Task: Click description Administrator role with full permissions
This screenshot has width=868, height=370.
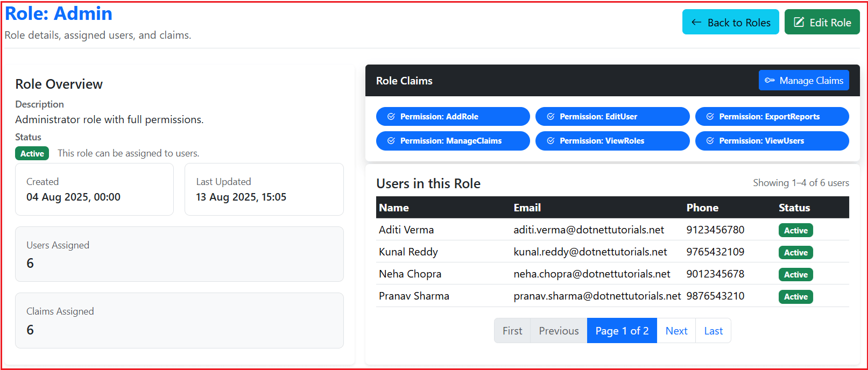Action: pyautogui.click(x=109, y=119)
